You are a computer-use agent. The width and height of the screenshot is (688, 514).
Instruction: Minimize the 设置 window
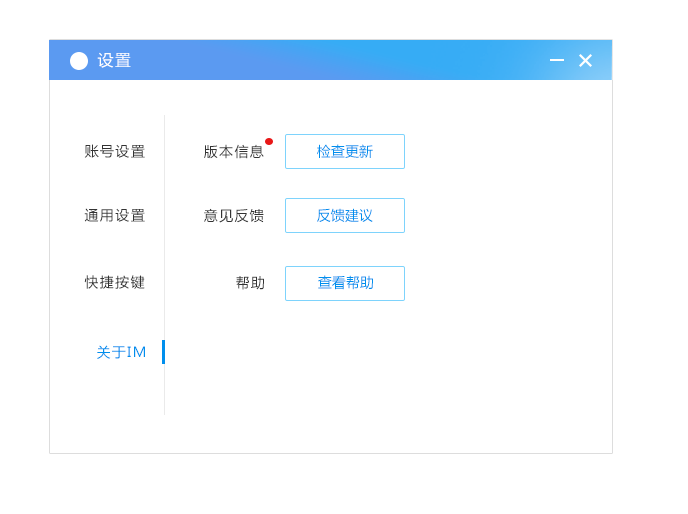click(x=557, y=61)
